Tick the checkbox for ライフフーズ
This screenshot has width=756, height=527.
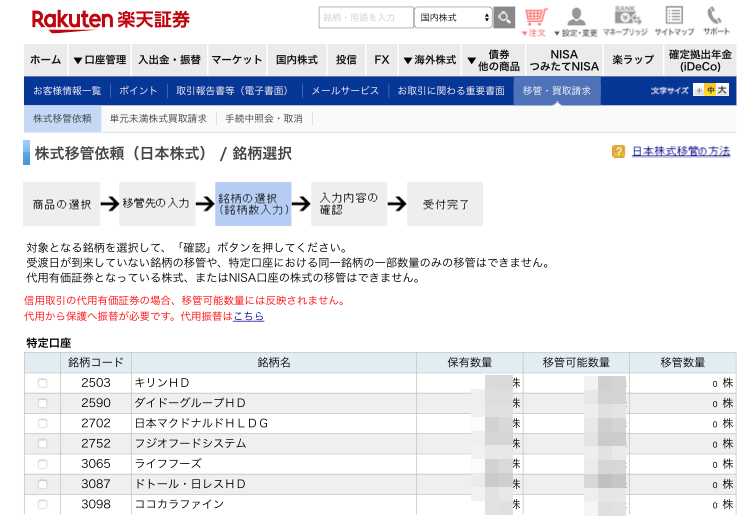(x=42, y=464)
